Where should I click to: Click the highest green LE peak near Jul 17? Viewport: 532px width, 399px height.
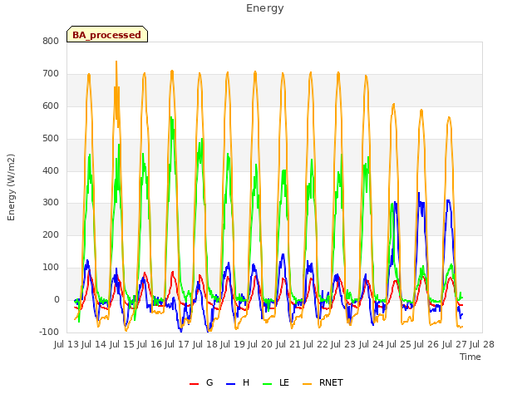171,118
